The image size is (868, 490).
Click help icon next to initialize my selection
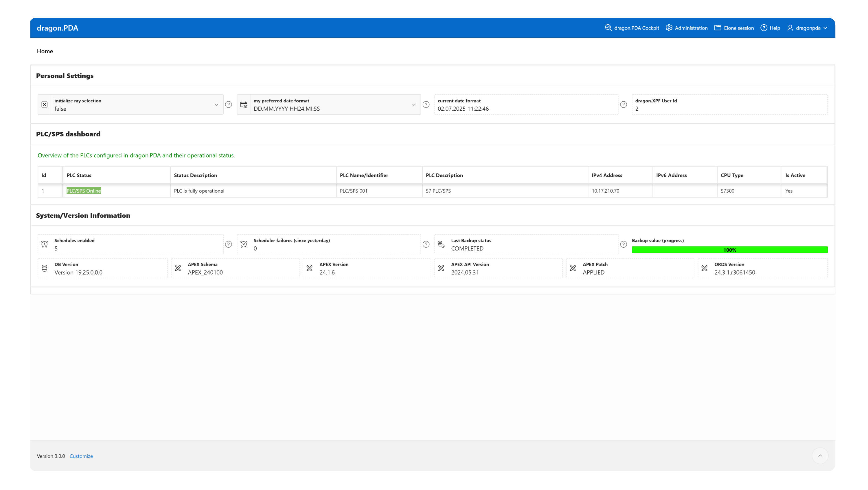(x=229, y=105)
